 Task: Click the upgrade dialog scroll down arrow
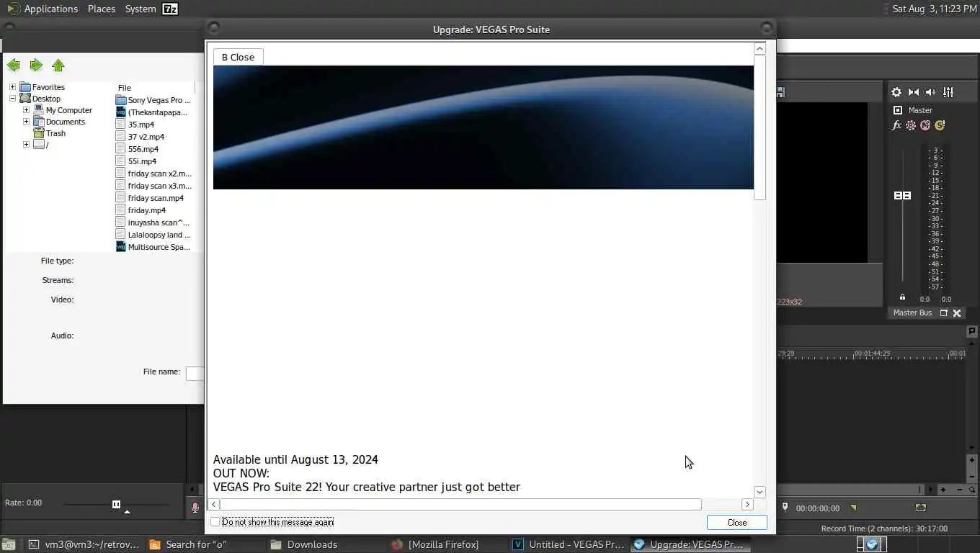tap(759, 492)
